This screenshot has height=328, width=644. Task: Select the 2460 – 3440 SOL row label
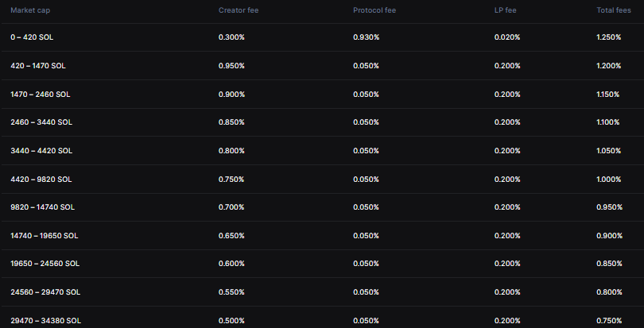(41, 122)
